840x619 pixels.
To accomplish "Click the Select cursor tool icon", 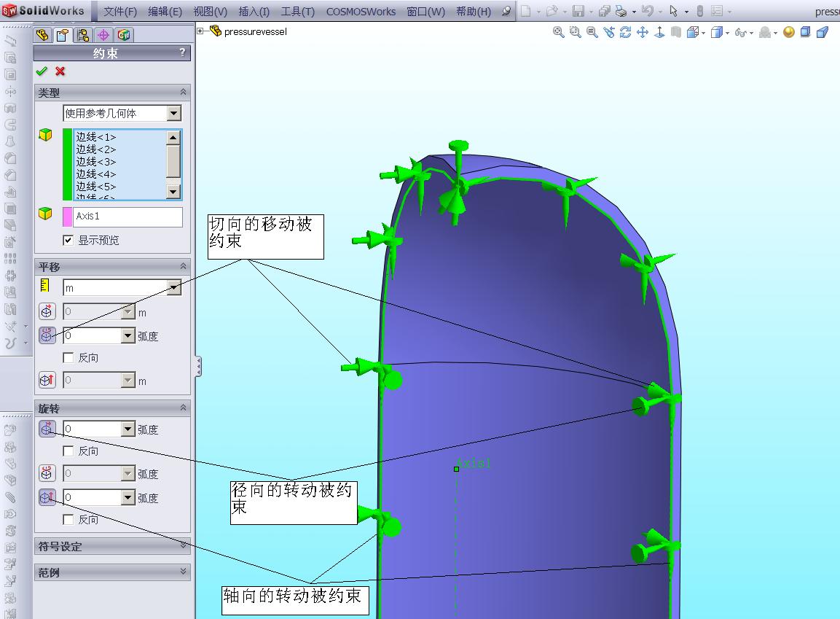I will tap(673, 11).
